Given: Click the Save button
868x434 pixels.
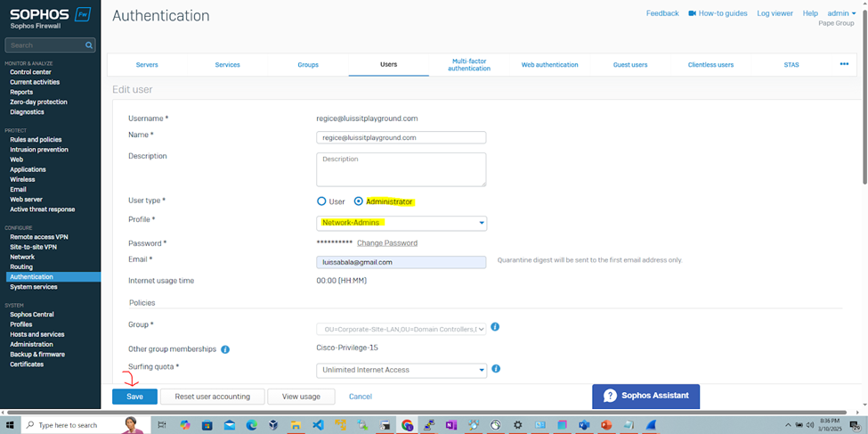Looking at the screenshot, I should (134, 397).
